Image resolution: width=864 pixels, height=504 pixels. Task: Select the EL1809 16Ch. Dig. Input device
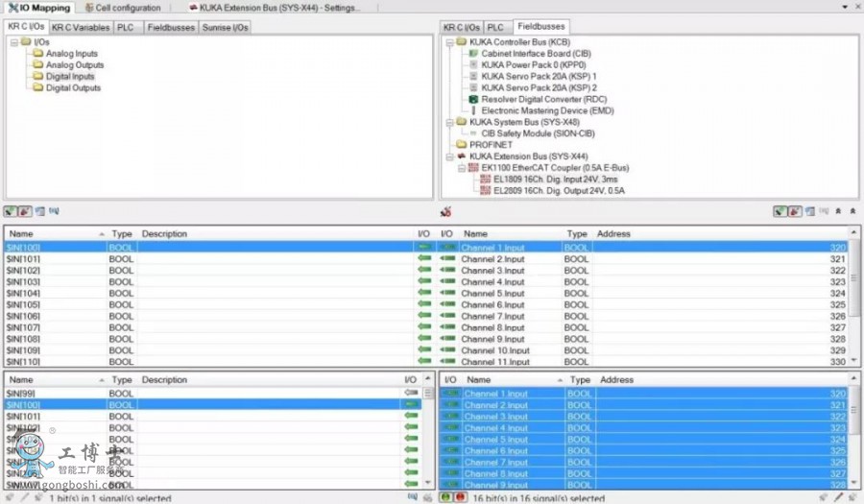pyautogui.click(x=542, y=180)
